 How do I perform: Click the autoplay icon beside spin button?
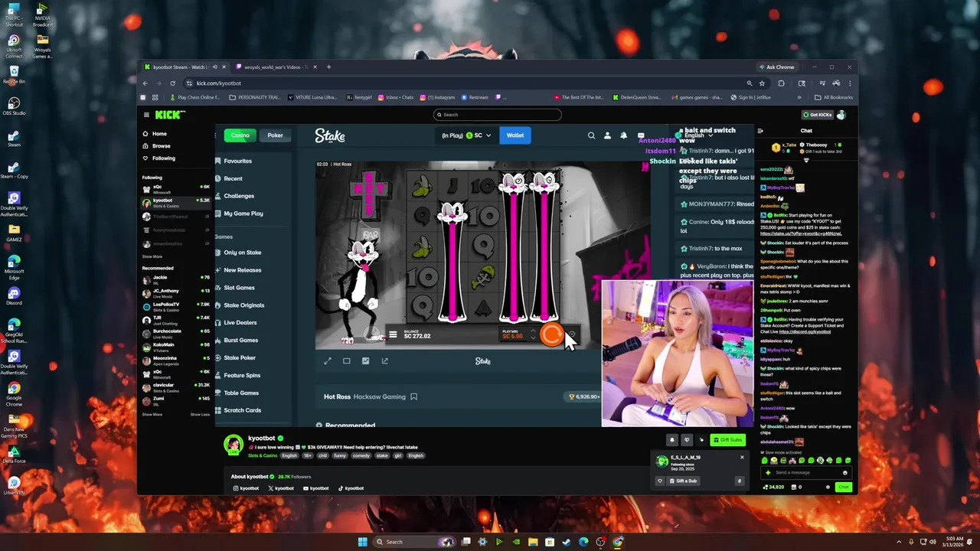pos(573,334)
